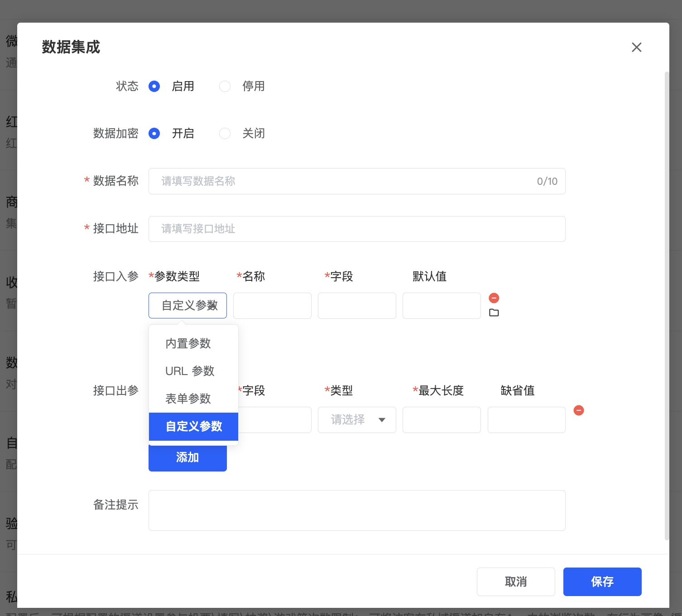The width and height of the screenshot is (682, 616).
Task: Focus the 数据名称 input field
Action: point(344,181)
